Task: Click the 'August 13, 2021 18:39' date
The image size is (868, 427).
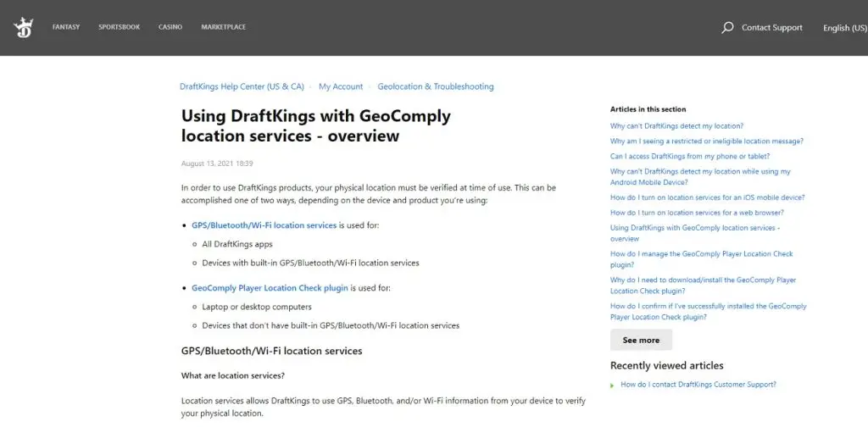Action: pos(217,164)
